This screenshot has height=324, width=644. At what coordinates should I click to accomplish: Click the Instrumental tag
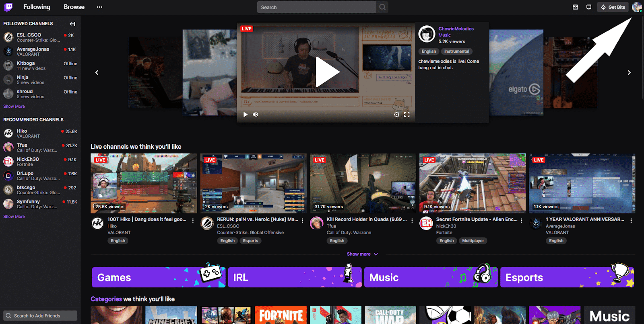coord(456,51)
